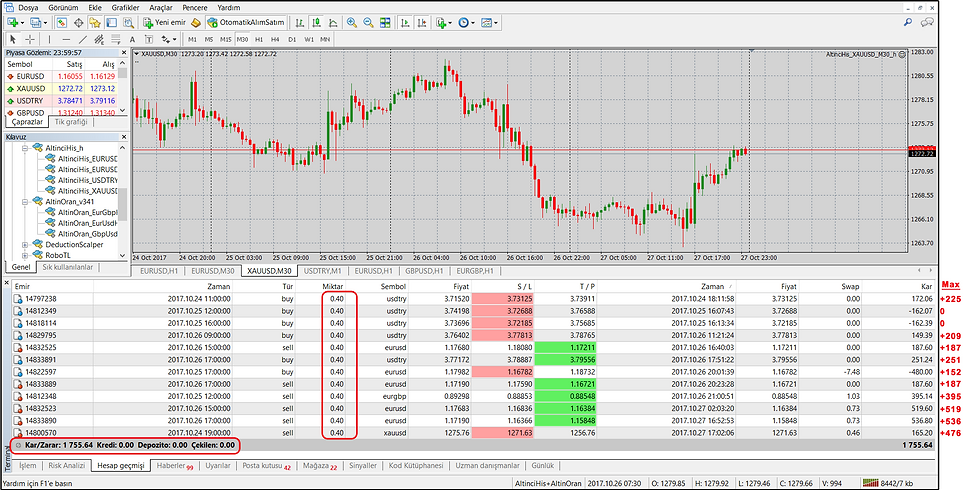Image resolution: width=963 pixels, height=490 pixels.
Task: Close the Kılavuz navigator panel
Action: click(x=123, y=137)
